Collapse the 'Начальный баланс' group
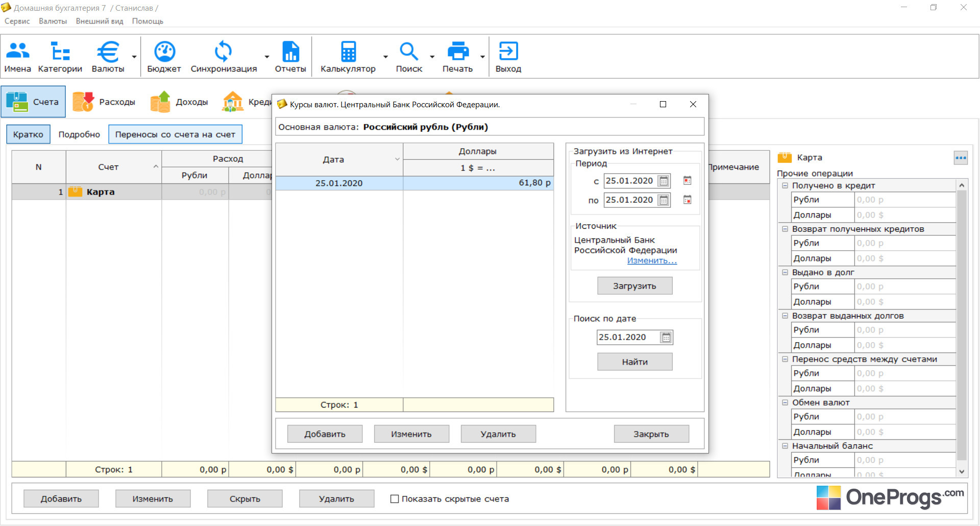Screen dimensions: 980x526 pyautogui.click(x=785, y=446)
